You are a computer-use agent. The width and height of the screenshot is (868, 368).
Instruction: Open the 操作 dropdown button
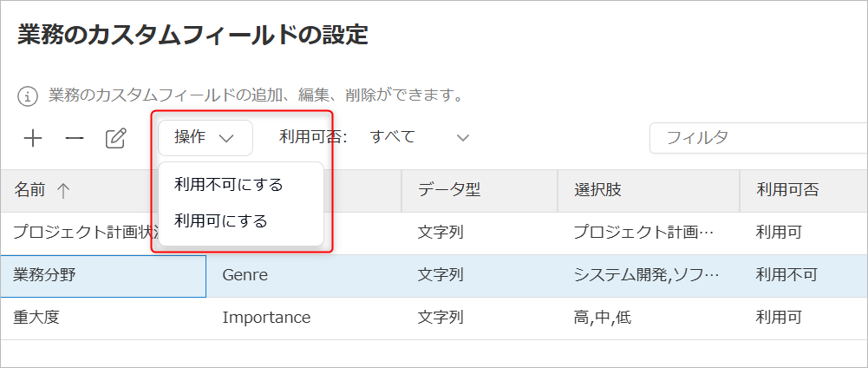point(205,137)
